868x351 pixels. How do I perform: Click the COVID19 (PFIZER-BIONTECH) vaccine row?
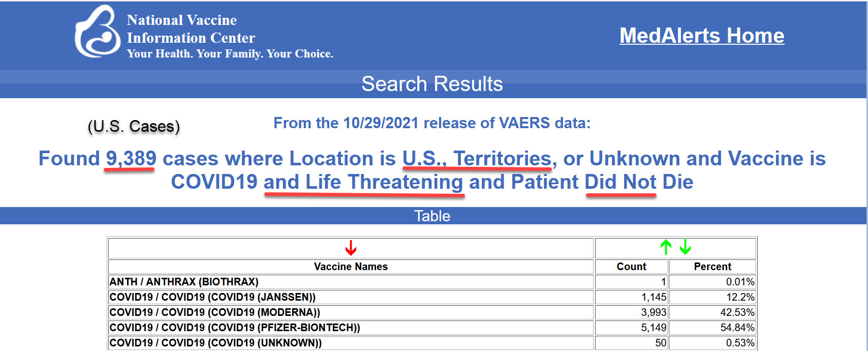[432, 328]
